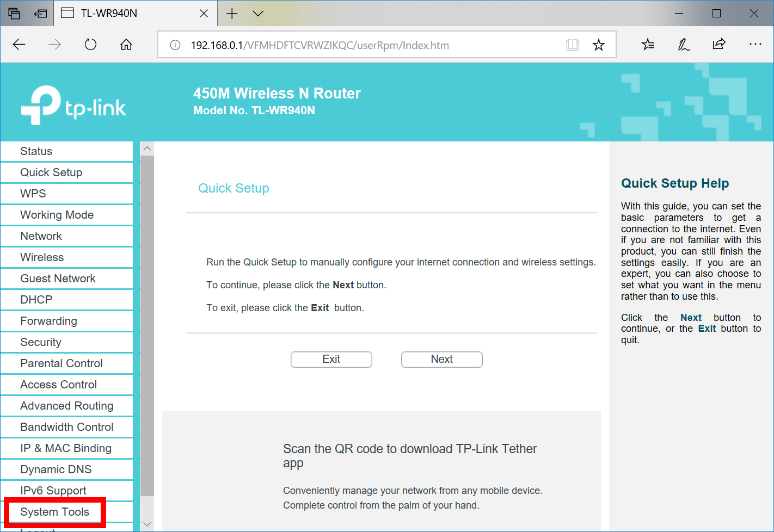Open IPv6 Support menu
Image resolution: width=774 pixels, height=532 pixels.
(66, 491)
